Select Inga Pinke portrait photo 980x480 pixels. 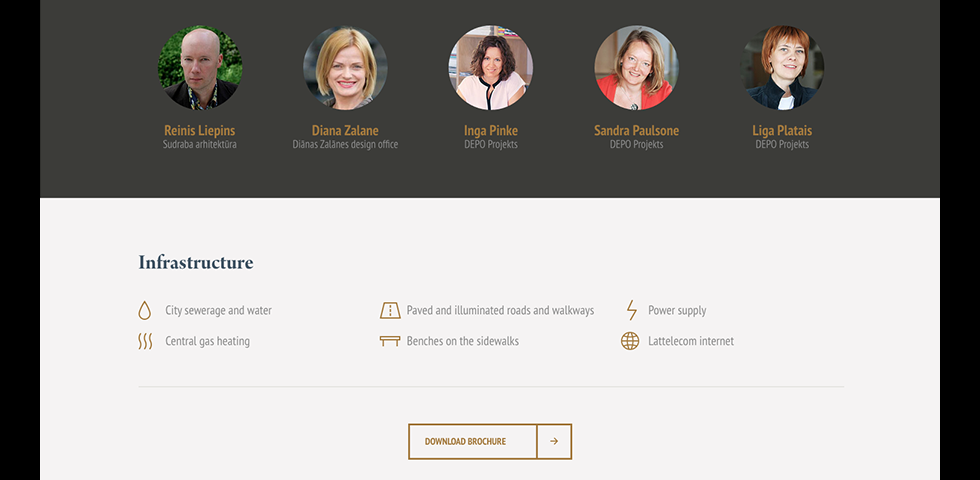tap(491, 68)
